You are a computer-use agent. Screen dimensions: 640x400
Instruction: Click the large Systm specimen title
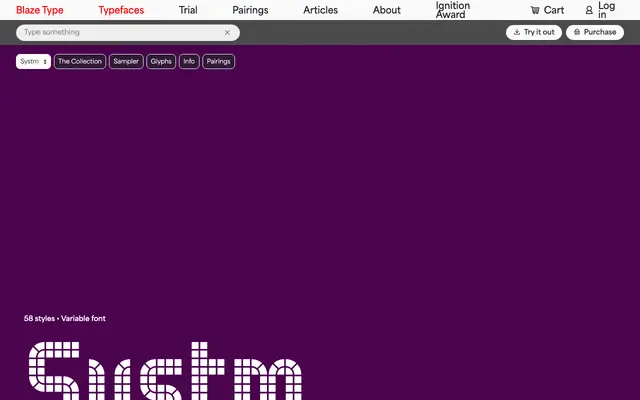[x=165, y=371]
